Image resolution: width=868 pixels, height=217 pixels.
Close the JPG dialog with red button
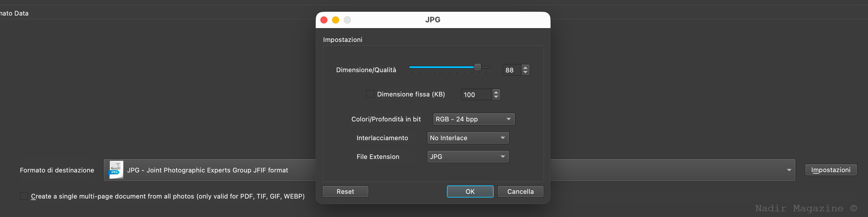coord(324,20)
